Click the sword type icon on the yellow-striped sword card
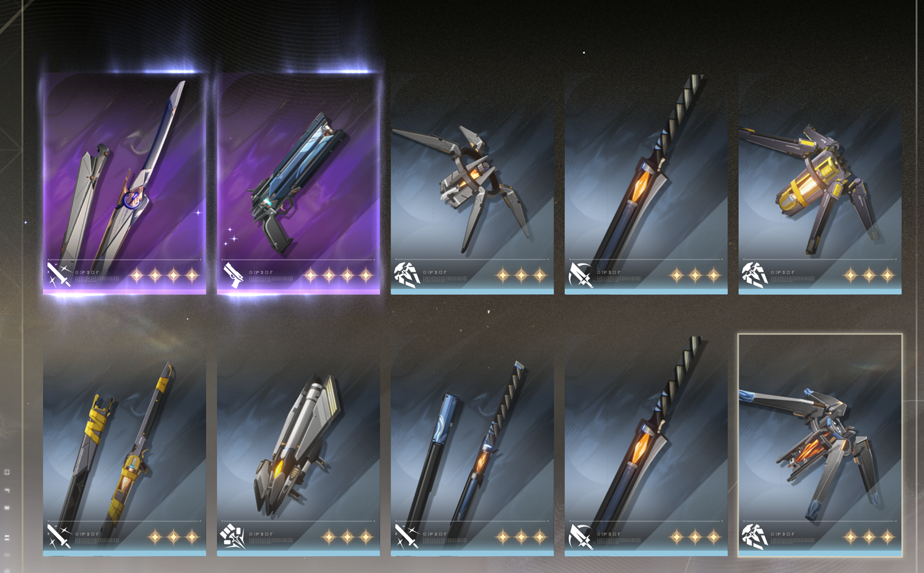The image size is (924, 573). (x=59, y=536)
